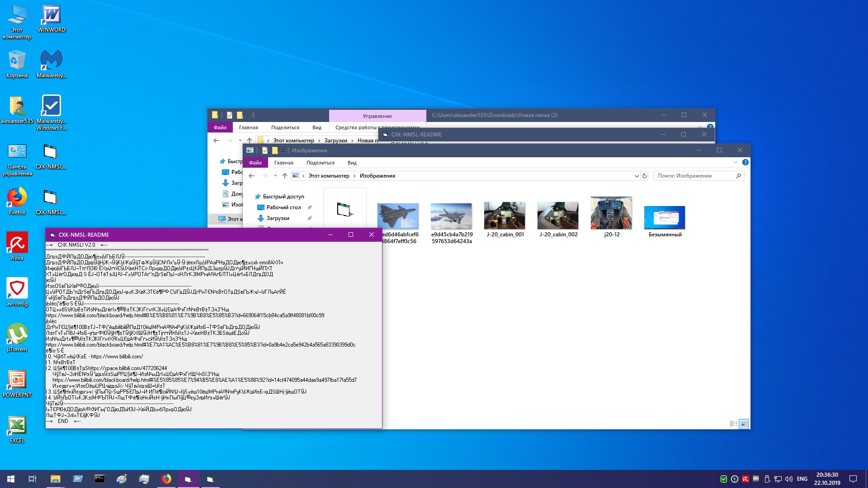Viewport: 868px width, 488px height.
Task: Open the Avira desktop shortcut
Action: pyautogui.click(x=17, y=243)
